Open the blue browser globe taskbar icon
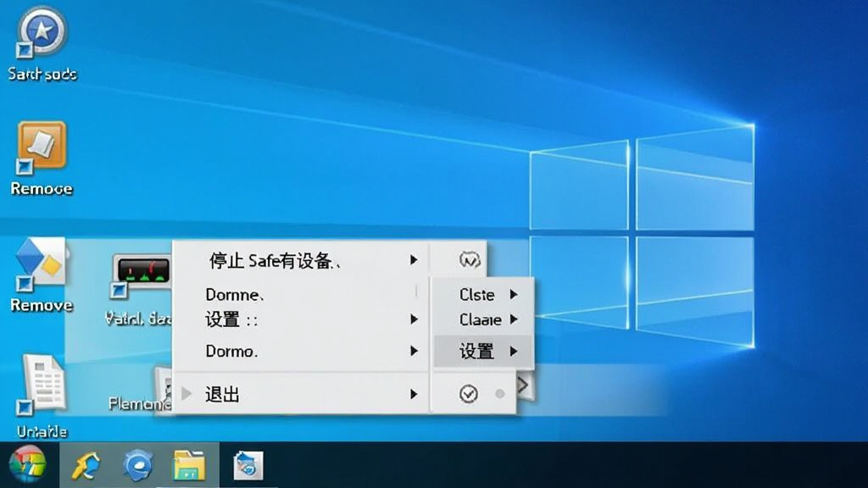Viewport: 868px width, 488px height. click(137, 465)
